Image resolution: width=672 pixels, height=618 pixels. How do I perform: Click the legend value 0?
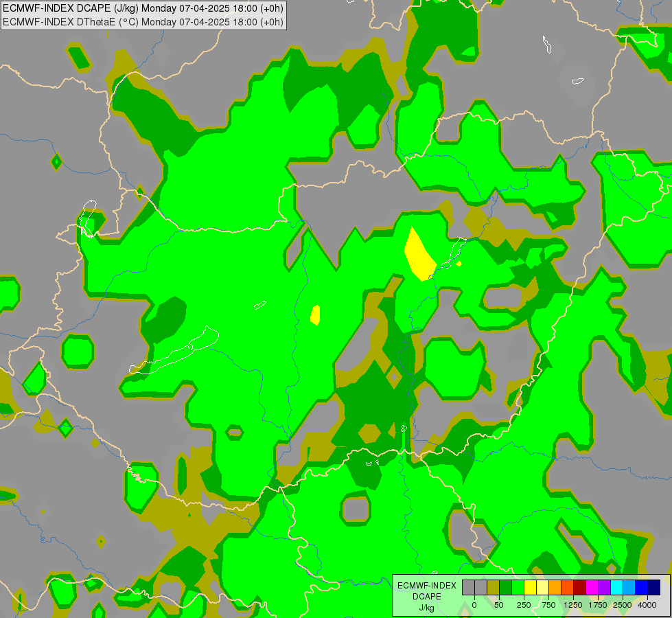coord(474,605)
